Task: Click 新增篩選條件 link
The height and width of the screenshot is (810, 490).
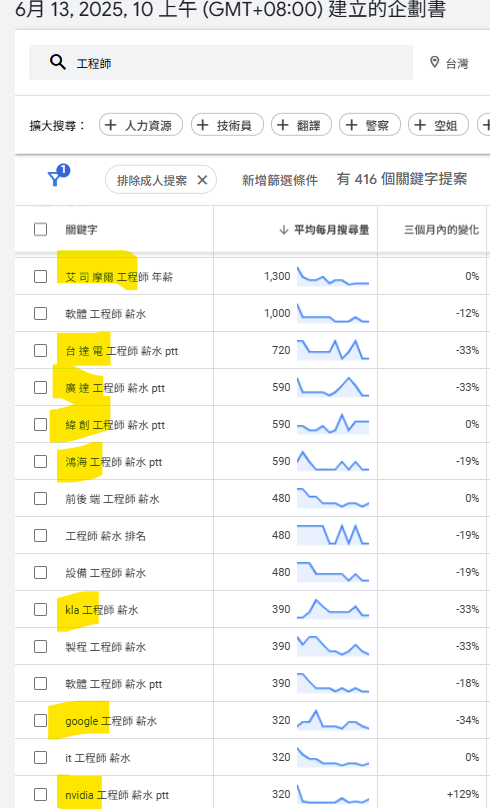Action: coord(280,180)
